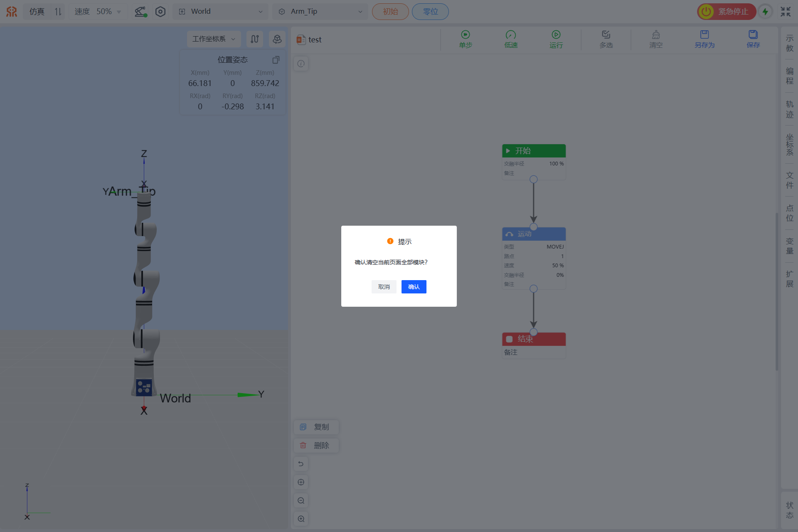Viewport: 798px width, 532px height.
Task: Open the 轨迹 trajectory sidebar tab
Action: [789, 109]
